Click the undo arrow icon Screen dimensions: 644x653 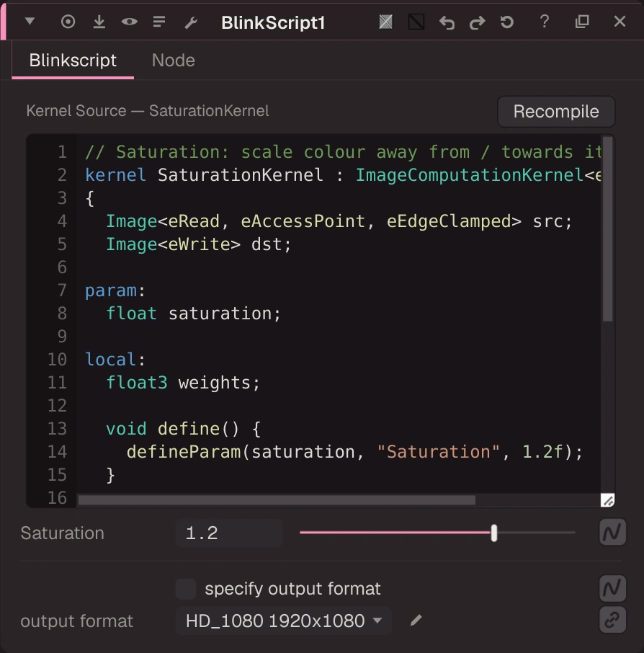coord(447,22)
